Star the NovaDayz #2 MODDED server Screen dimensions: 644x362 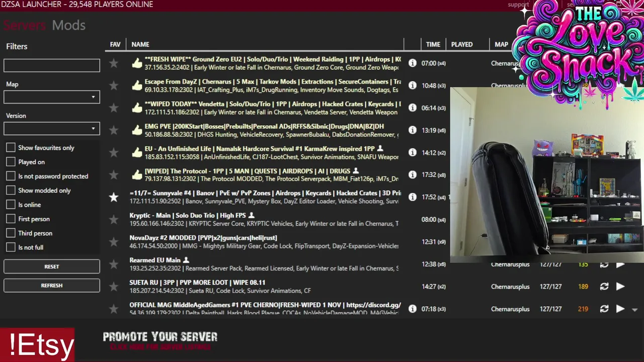114,242
